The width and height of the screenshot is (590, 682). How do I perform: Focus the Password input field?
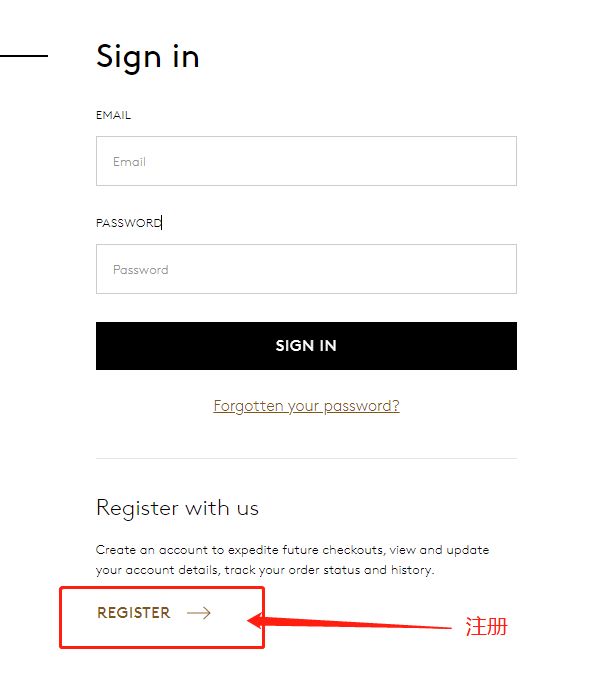click(x=306, y=269)
